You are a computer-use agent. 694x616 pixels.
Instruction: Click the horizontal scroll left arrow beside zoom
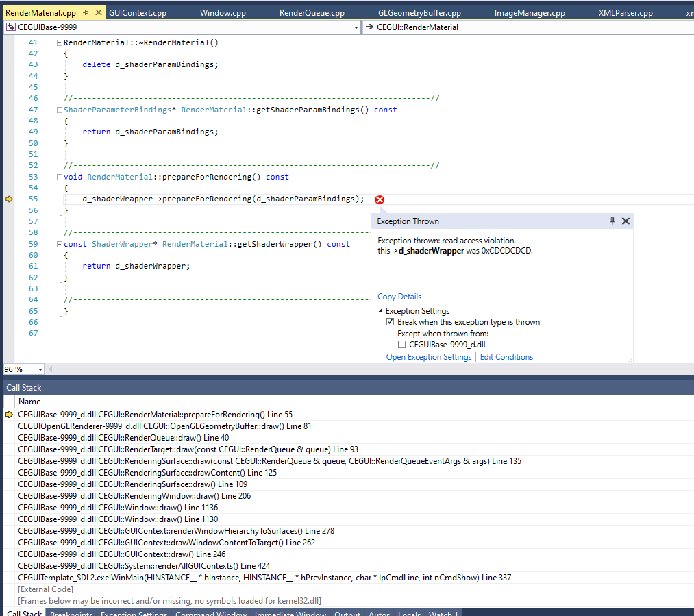(52, 369)
